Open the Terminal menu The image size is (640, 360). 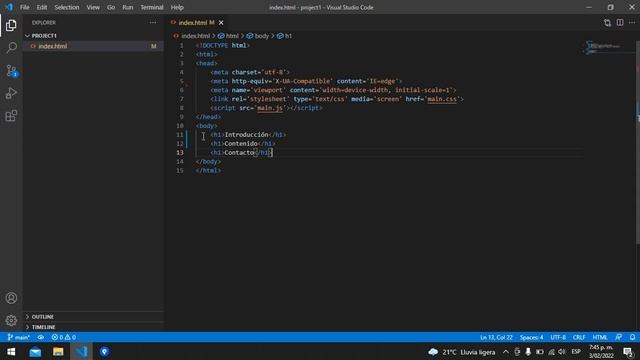(x=152, y=7)
